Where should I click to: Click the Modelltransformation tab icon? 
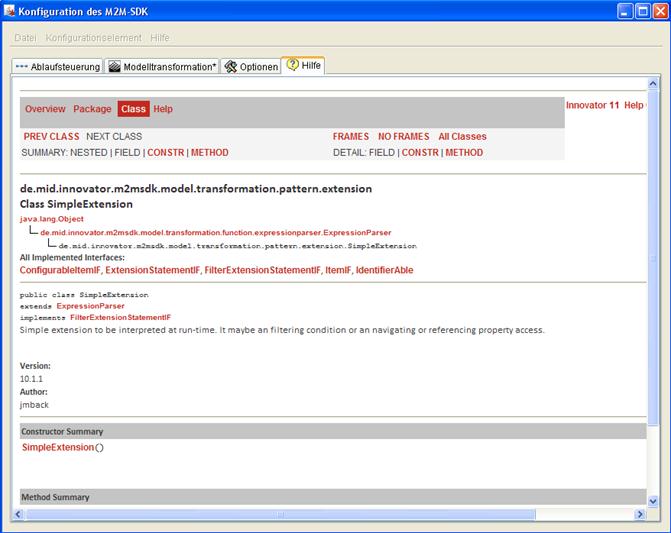(x=114, y=67)
